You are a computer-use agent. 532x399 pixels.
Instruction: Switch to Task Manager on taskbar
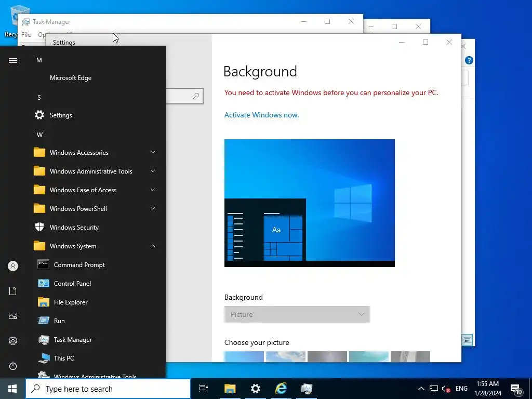coord(307,389)
